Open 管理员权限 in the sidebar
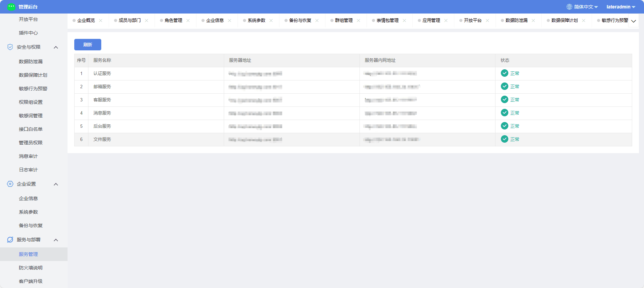The image size is (644, 288). [x=31, y=143]
